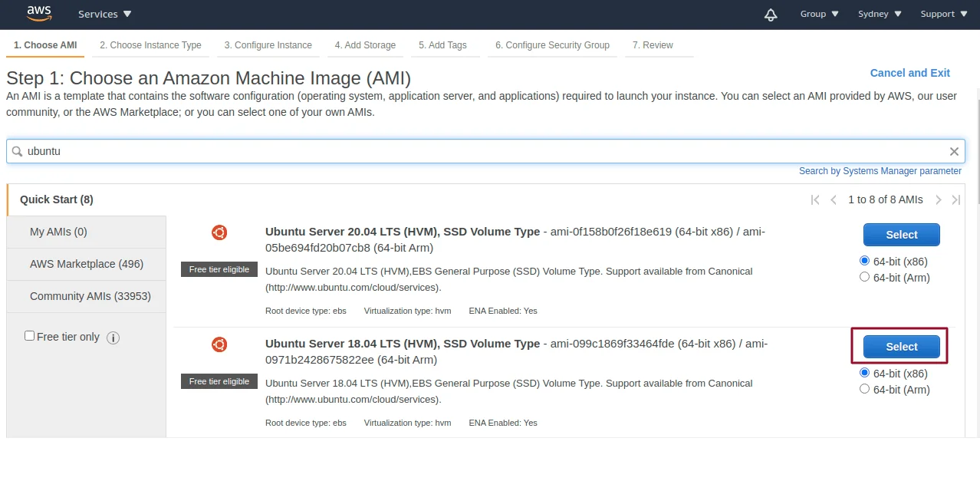Choose 64-bit (Arm) for Ubuntu 18.04
Viewport: 980px width, 481px height.
[865, 389]
